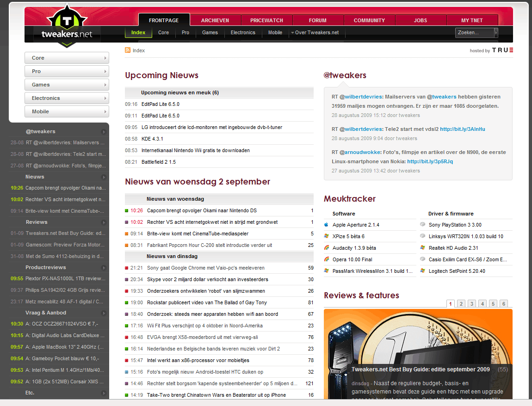
Task: Click the TRUE hosting logo
Action: [502, 50]
